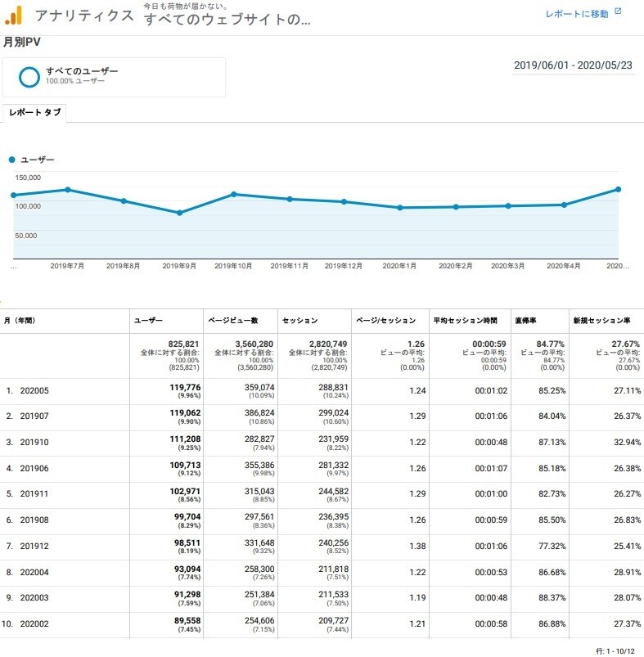The height and width of the screenshot is (657, 644).
Task: Click the total sessions value 2,820,749
Action: [328, 344]
